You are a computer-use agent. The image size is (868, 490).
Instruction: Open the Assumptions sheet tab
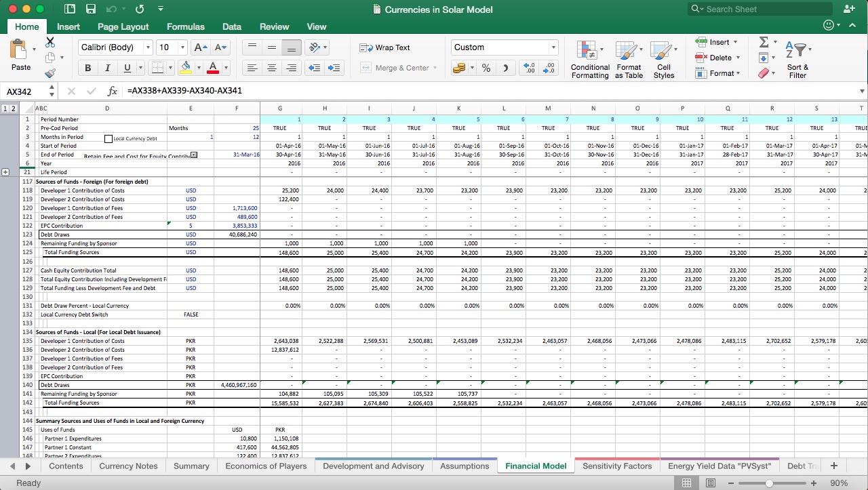465,466
